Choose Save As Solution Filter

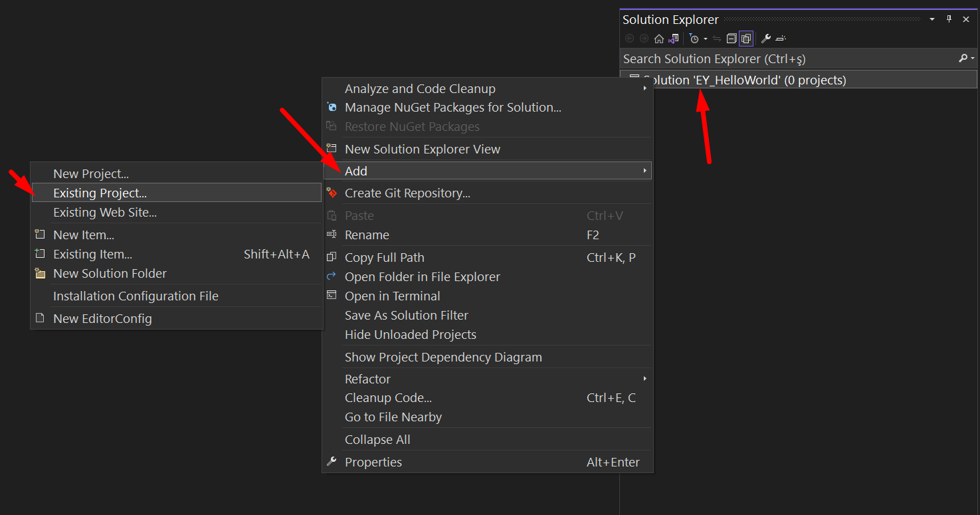point(488,315)
